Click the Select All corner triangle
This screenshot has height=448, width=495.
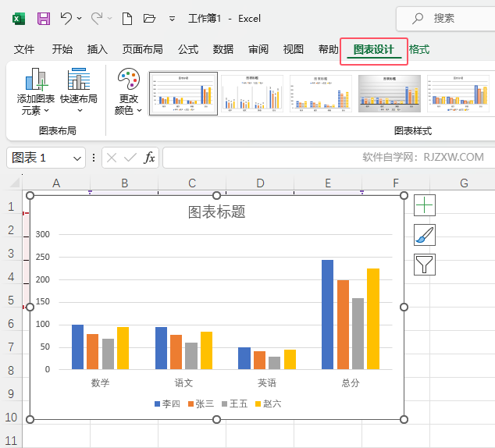coord(15,183)
